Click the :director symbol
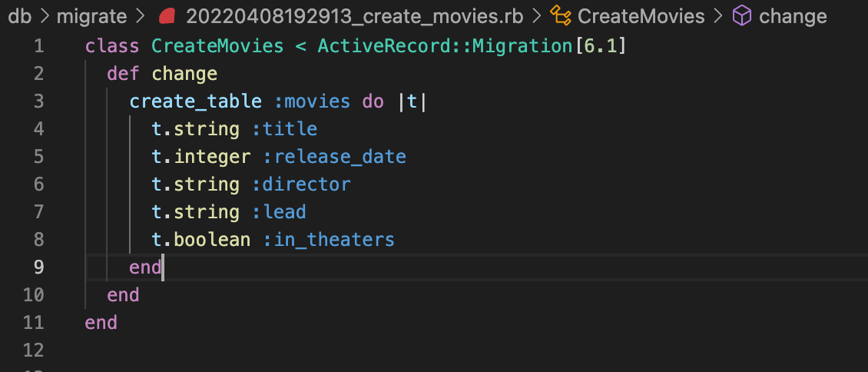The width and height of the screenshot is (868, 372). click(x=300, y=184)
